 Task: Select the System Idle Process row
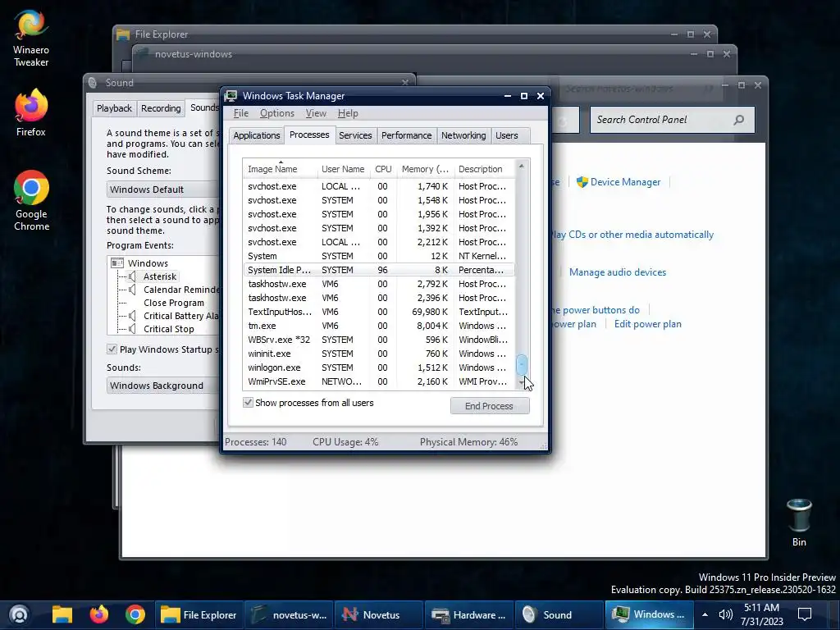click(x=379, y=270)
